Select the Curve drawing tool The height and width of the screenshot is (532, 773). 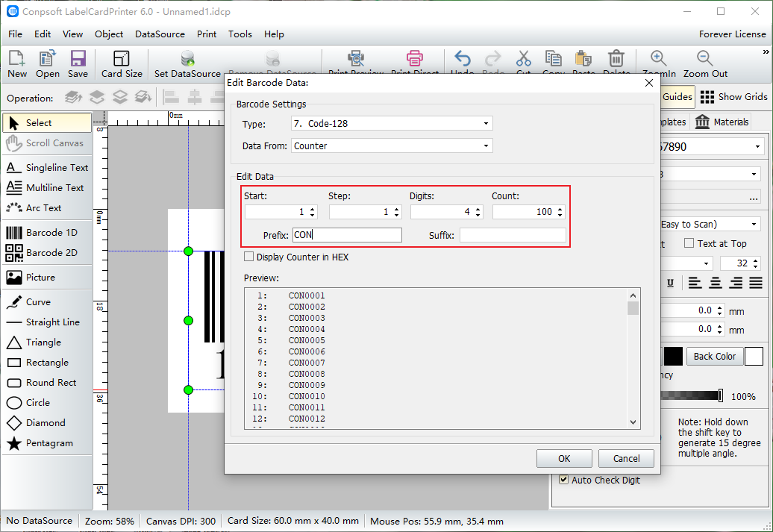[47, 301]
